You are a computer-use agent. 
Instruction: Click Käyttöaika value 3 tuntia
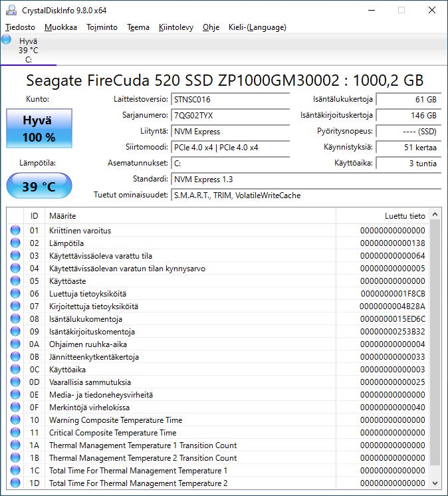pos(409,164)
